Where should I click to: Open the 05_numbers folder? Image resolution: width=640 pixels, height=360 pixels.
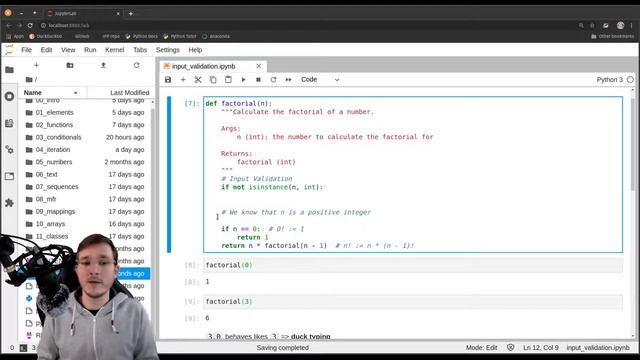[85, 162]
